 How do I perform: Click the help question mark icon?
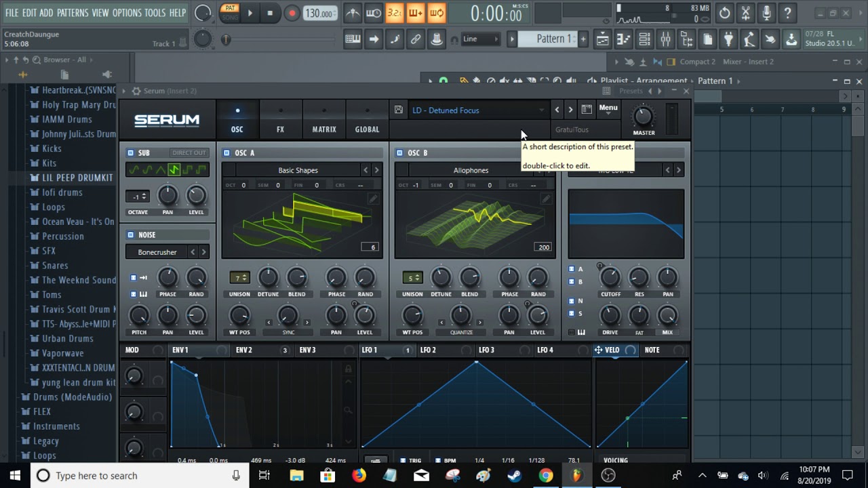point(787,13)
